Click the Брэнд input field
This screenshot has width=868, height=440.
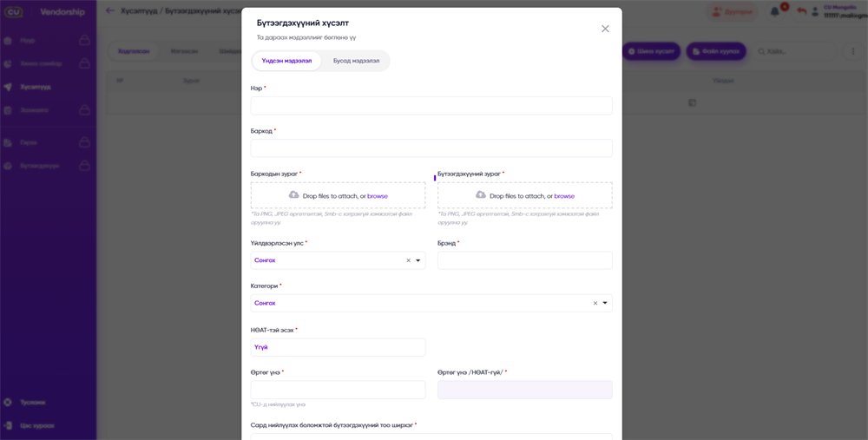[x=525, y=260]
